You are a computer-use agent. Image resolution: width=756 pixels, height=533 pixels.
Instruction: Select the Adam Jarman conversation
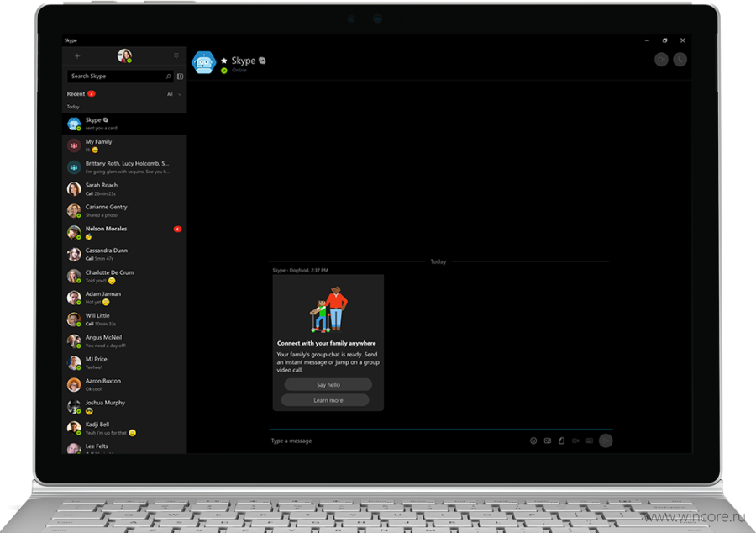coord(124,298)
